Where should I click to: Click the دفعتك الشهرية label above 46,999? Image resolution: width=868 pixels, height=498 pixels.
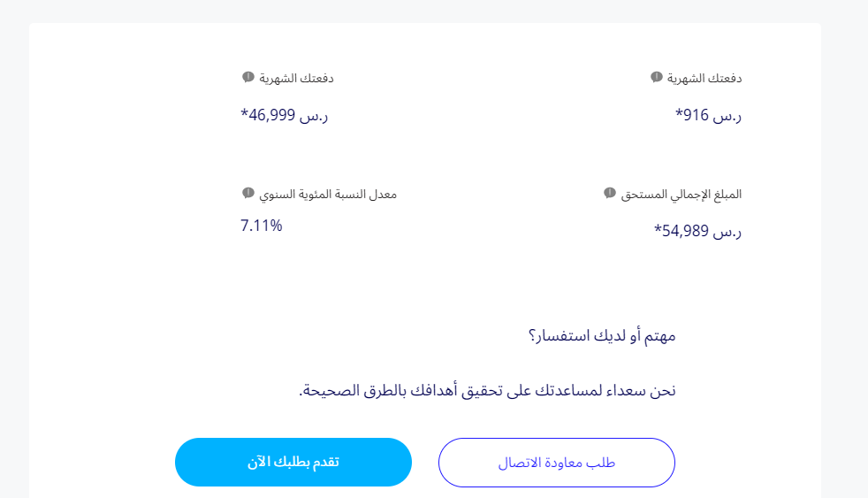(296, 78)
